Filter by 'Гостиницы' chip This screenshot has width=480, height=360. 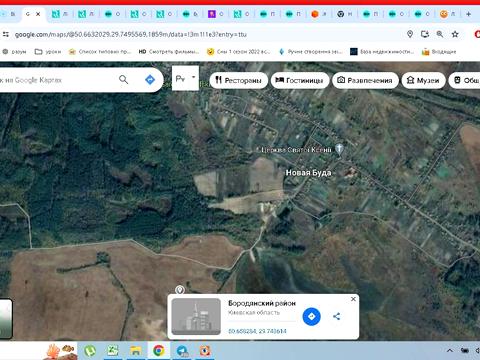point(299,80)
